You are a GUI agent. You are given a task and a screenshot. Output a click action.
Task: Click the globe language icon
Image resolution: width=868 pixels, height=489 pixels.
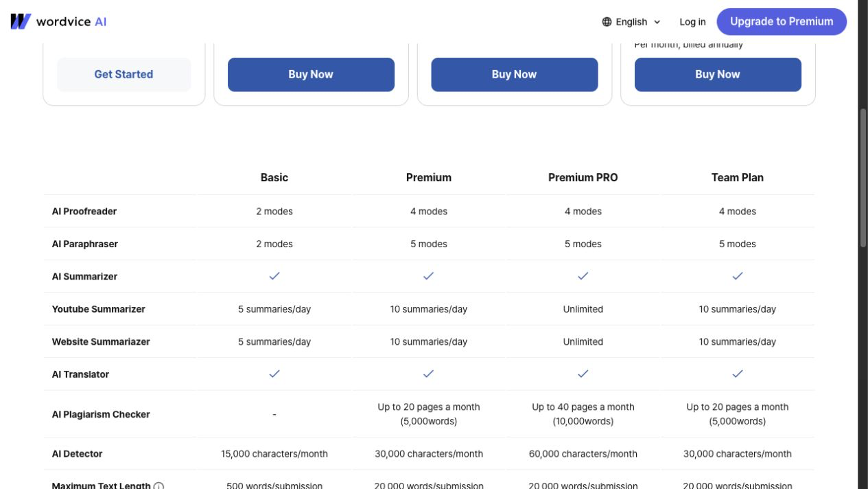(607, 22)
